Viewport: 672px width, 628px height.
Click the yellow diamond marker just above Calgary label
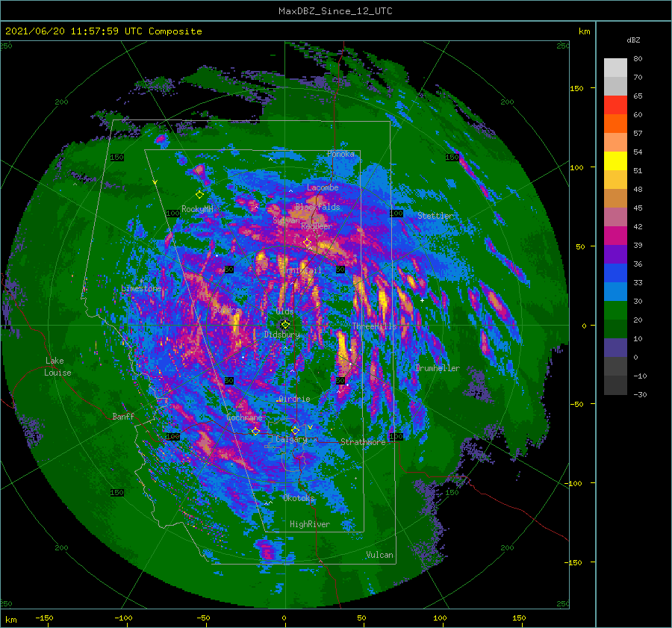click(x=295, y=430)
